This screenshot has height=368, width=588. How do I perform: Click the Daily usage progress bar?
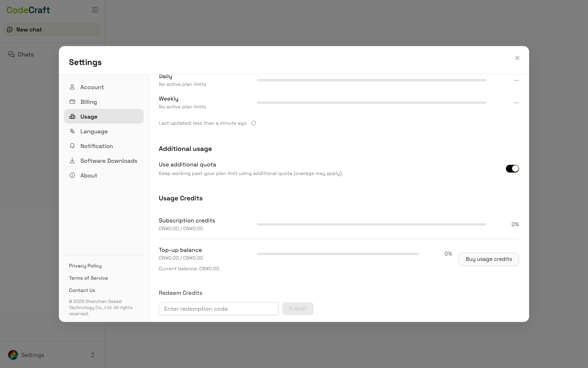[x=372, y=80]
